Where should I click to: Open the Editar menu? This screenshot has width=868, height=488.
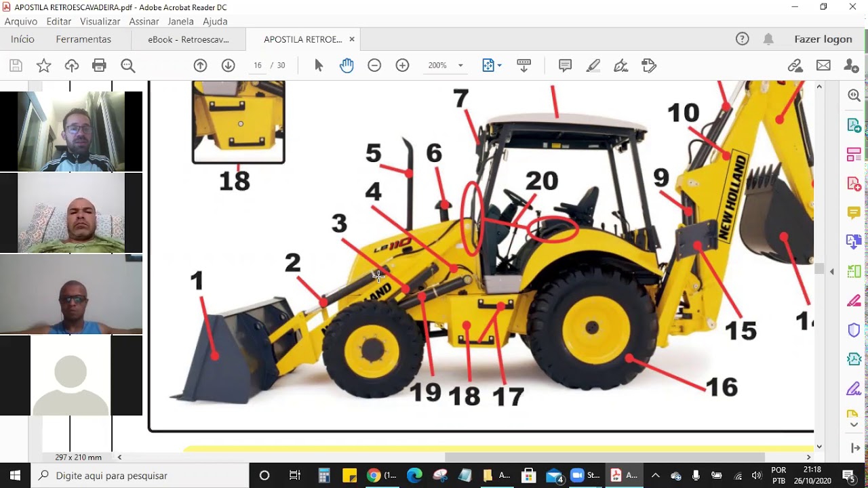pyautogui.click(x=59, y=22)
